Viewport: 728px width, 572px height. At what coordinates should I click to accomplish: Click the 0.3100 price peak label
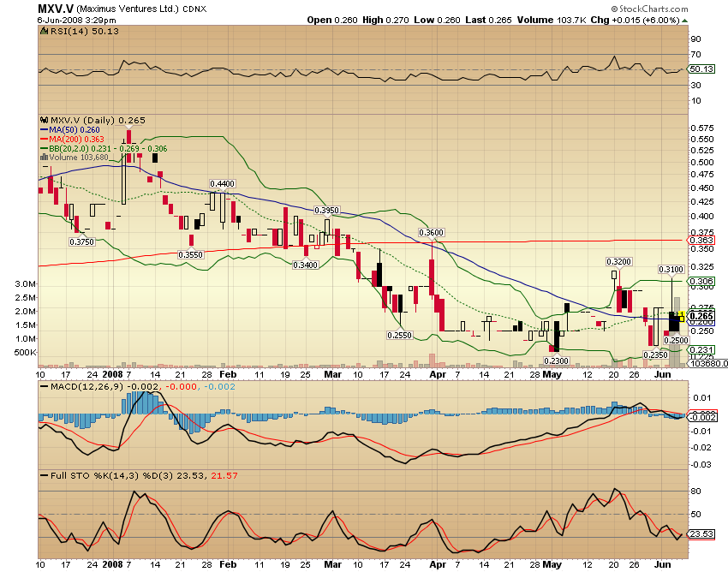point(671,269)
